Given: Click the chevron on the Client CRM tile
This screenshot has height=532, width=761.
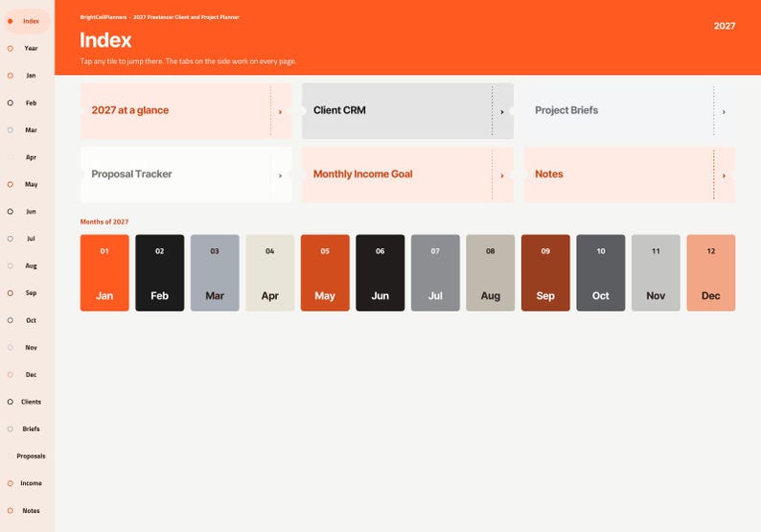Looking at the screenshot, I should [502, 112].
